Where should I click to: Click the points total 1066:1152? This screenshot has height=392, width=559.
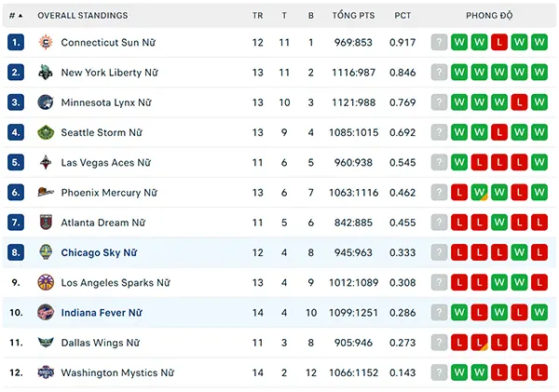[x=353, y=372]
